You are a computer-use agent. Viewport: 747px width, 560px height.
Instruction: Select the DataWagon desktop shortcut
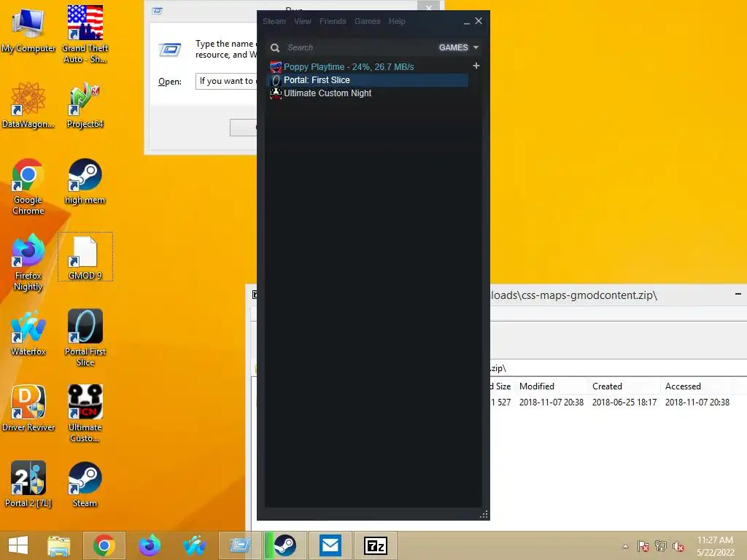tap(28, 105)
